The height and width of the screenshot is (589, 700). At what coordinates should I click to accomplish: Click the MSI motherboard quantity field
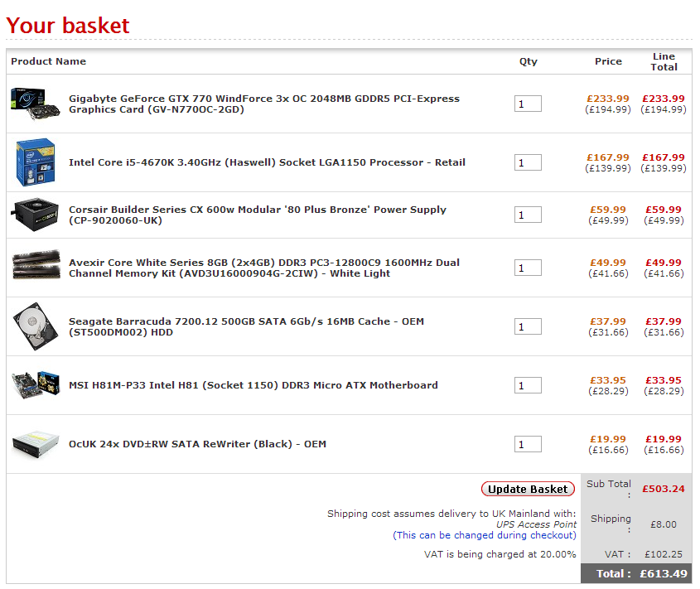pos(528,385)
